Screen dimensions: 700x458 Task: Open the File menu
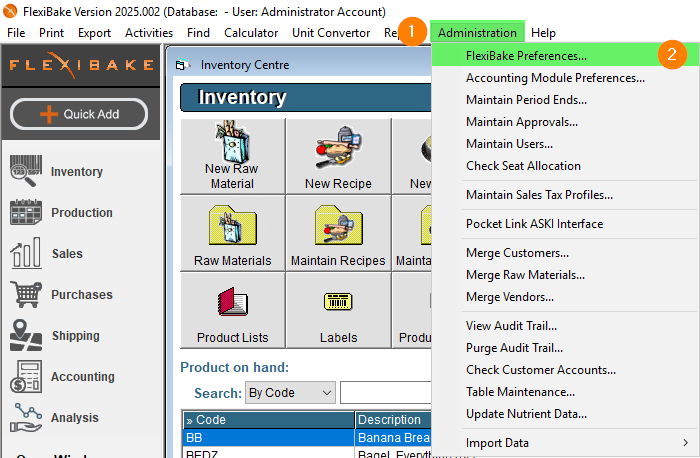(16, 33)
